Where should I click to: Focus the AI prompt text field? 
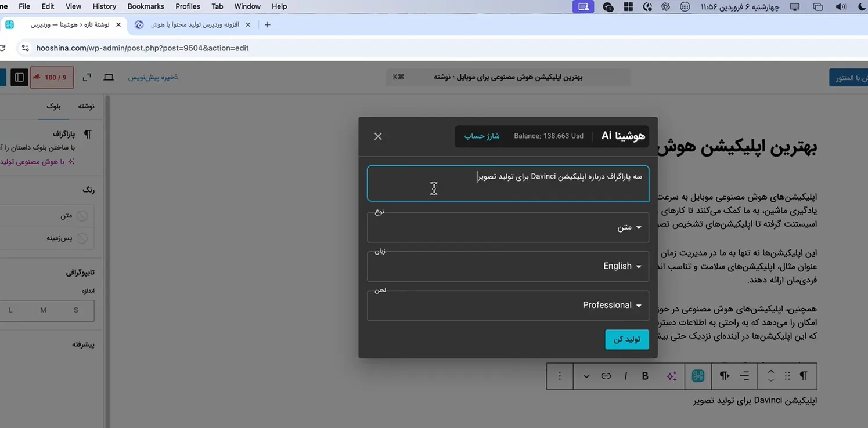coord(508,183)
